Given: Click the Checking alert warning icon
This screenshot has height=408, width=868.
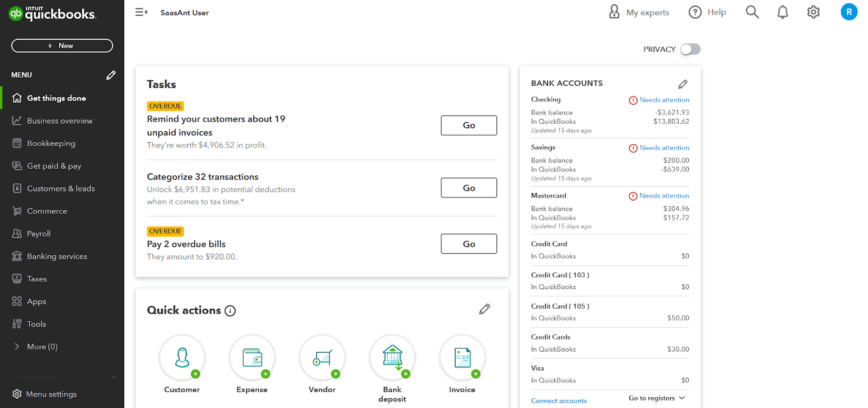Looking at the screenshot, I should [633, 100].
